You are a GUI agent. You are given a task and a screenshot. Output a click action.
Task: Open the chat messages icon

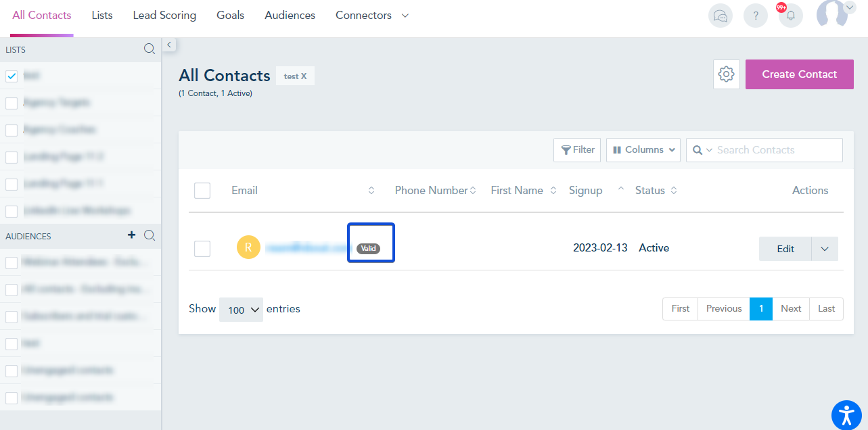[x=721, y=16]
